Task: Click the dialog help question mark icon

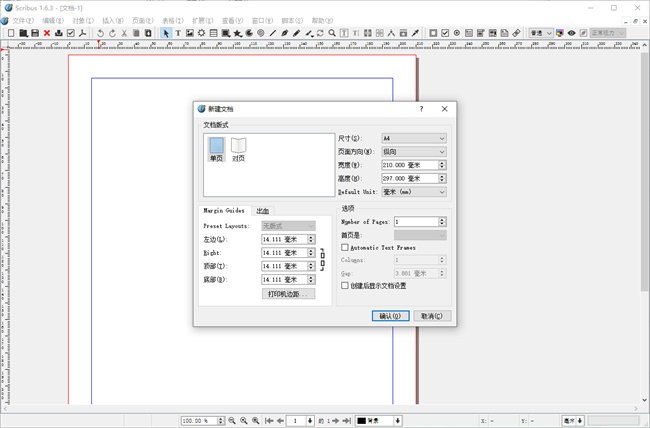Action: [x=420, y=109]
